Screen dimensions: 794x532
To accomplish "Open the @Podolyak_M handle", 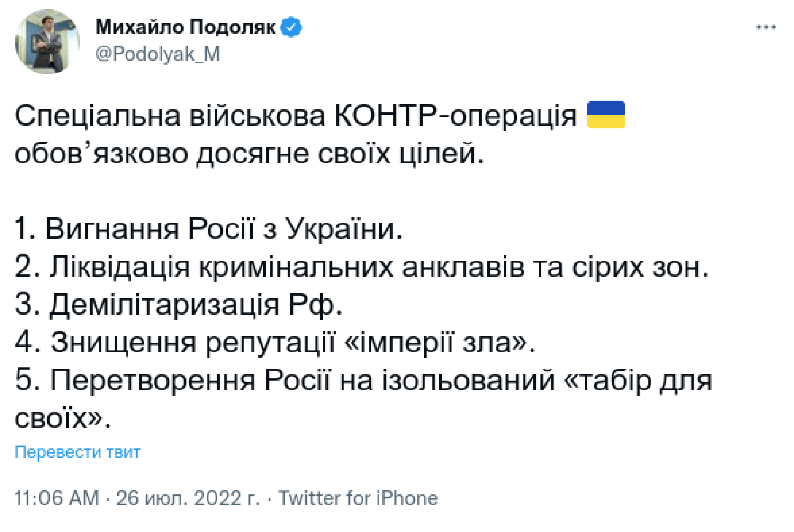I will click(x=158, y=55).
